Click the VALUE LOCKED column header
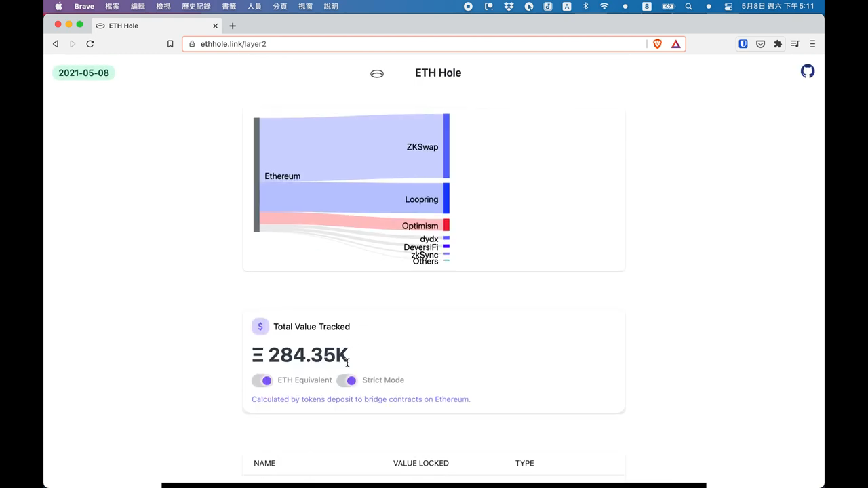The width and height of the screenshot is (868, 488). [421, 463]
